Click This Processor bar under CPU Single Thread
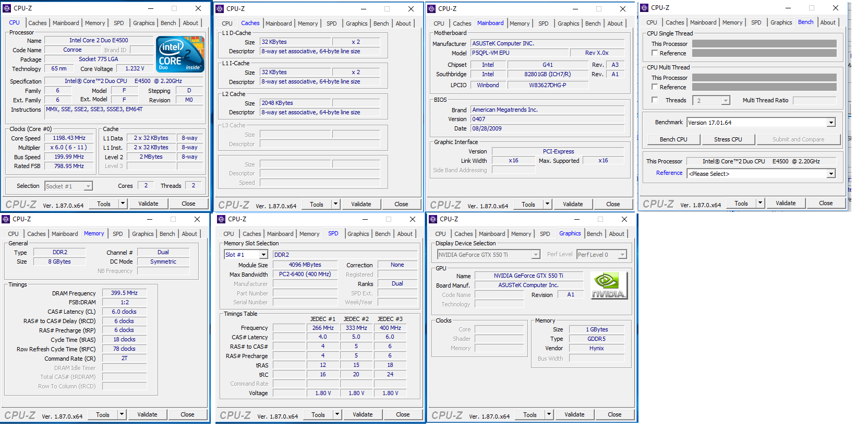Screen dimensions: 868x440 764,44
